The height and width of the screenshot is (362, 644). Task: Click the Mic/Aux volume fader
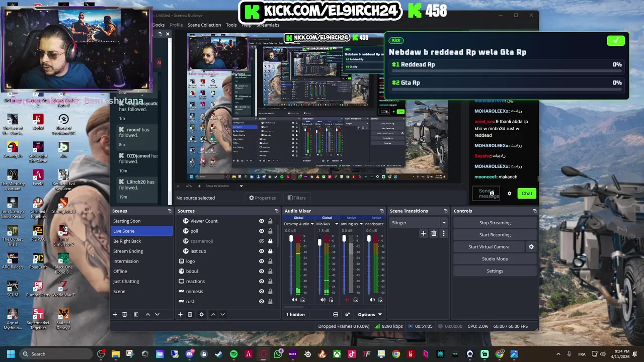tap(319, 243)
